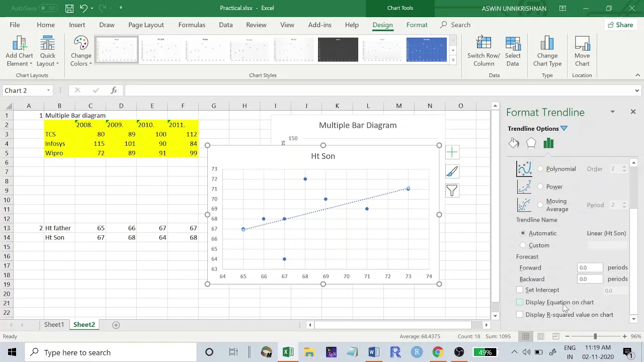Switch to the Insert tab
The image size is (644, 362).
pos(77,25)
